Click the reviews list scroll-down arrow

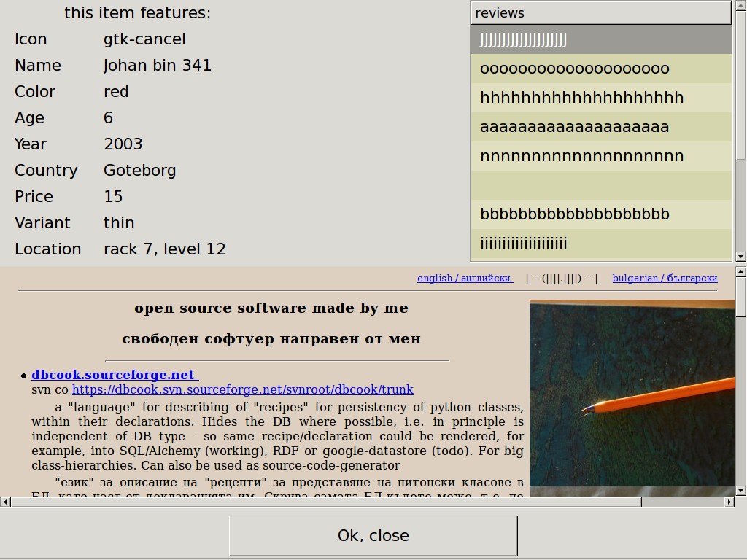[740, 257]
